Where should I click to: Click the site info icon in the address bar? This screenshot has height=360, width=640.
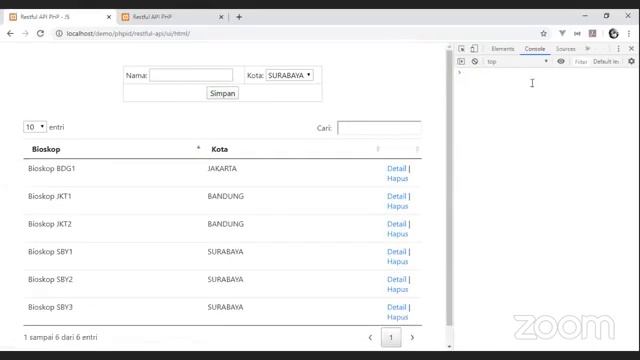(59, 33)
